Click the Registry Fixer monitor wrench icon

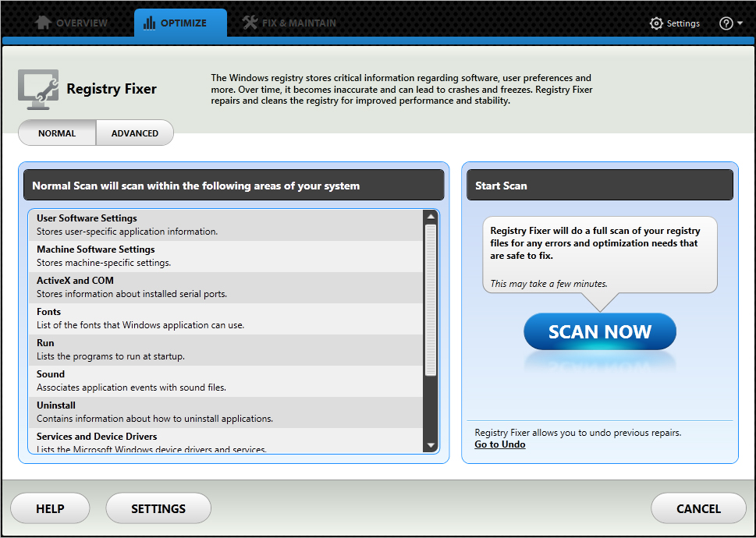[x=37, y=89]
